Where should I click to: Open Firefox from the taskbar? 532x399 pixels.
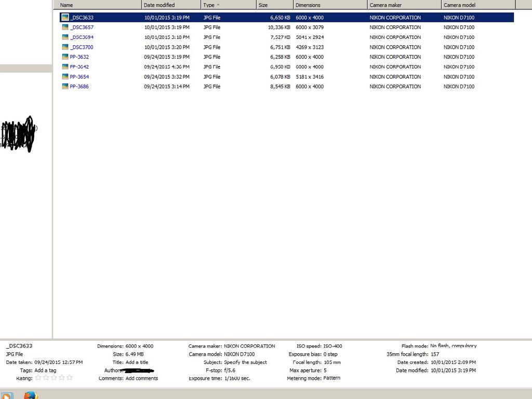click(31, 395)
